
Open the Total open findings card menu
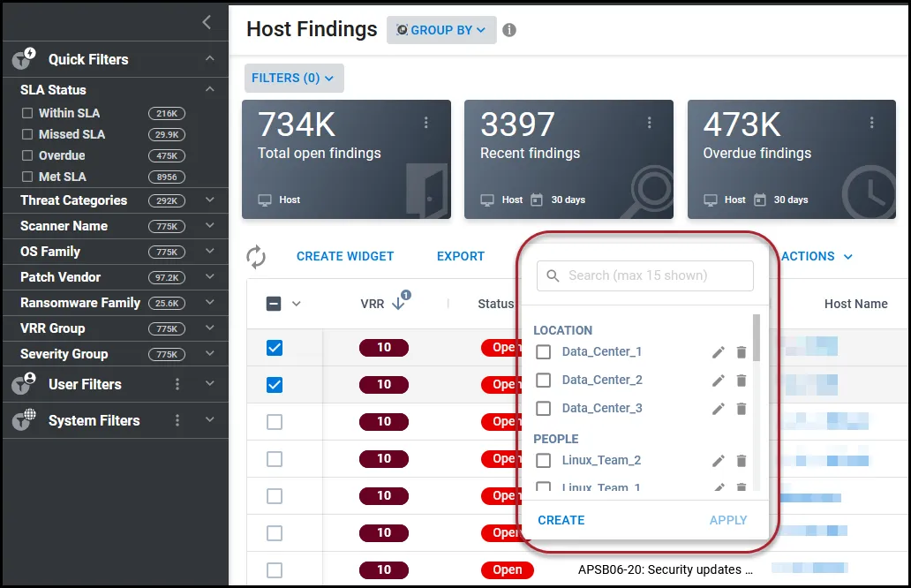(425, 122)
